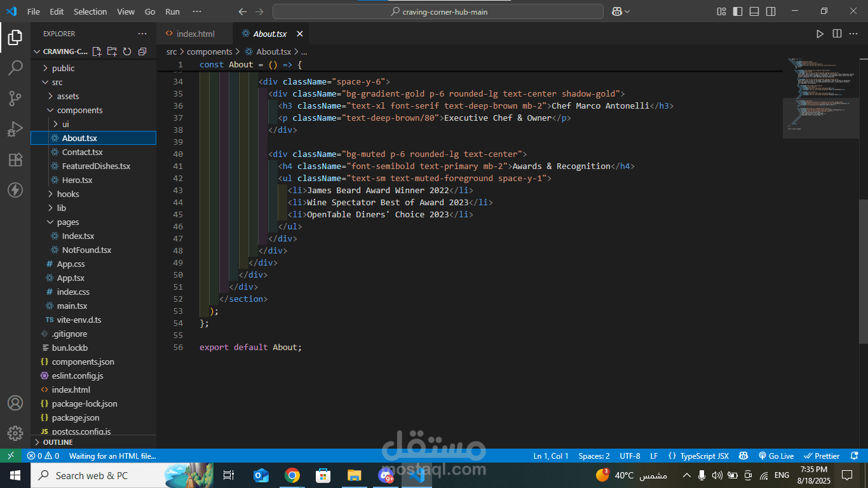Click the Split Editor Right icon
Screen dimensions: 868x488
point(837,34)
